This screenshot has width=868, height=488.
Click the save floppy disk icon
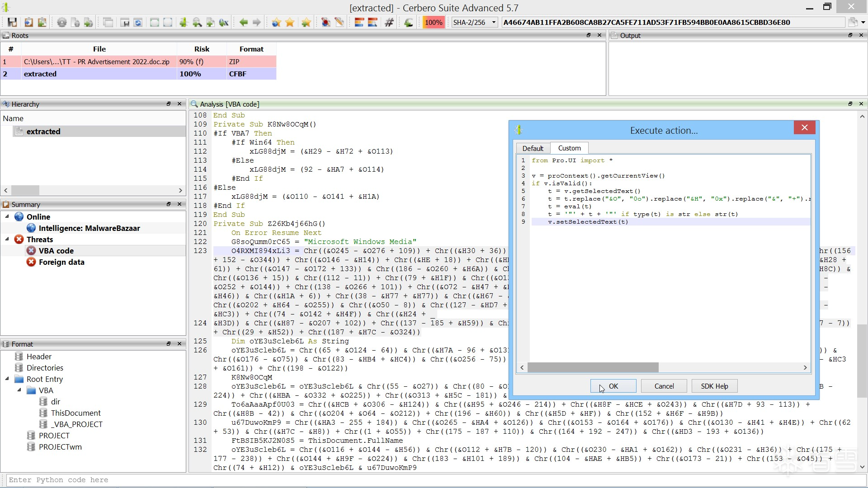12,22
